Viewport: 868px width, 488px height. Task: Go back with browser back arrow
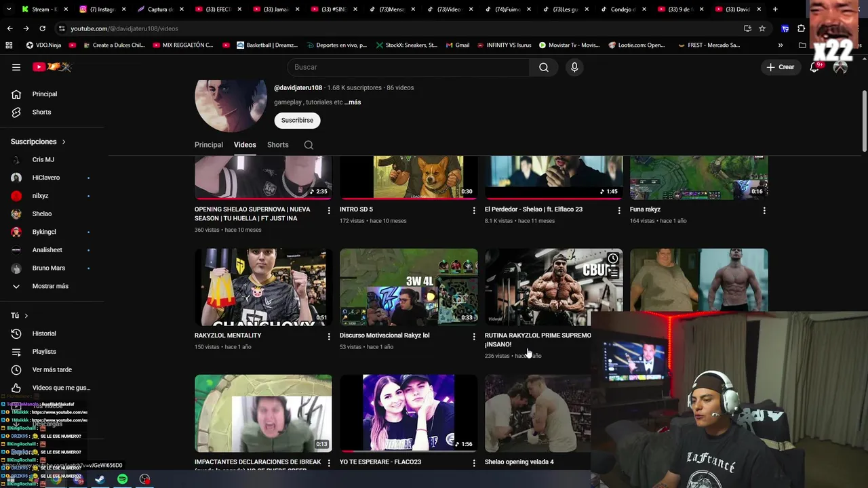click(x=9, y=28)
